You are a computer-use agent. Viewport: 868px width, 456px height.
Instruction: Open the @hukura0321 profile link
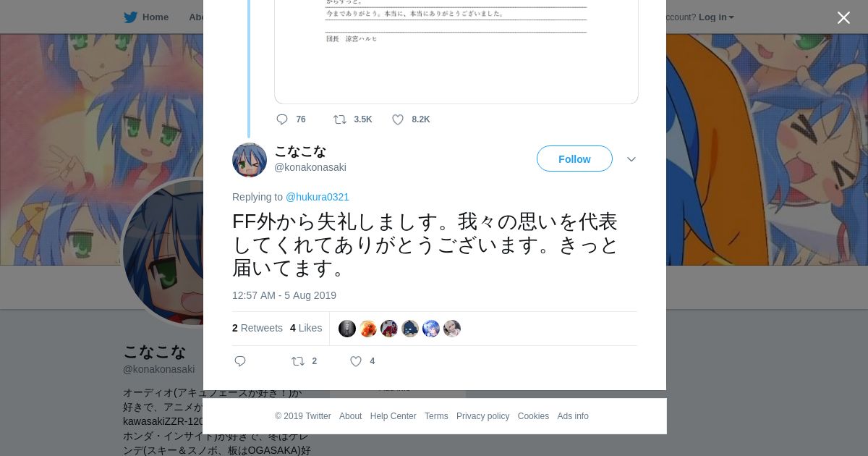[318, 197]
